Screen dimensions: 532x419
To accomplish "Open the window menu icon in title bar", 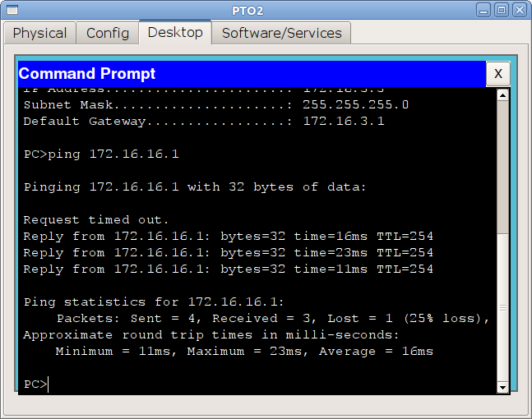I will click(x=12, y=10).
